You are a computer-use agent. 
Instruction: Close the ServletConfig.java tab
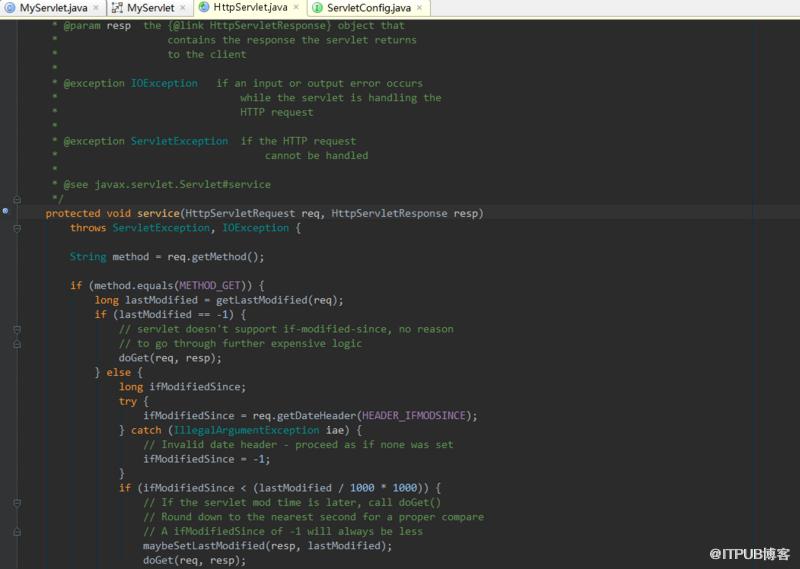point(419,8)
